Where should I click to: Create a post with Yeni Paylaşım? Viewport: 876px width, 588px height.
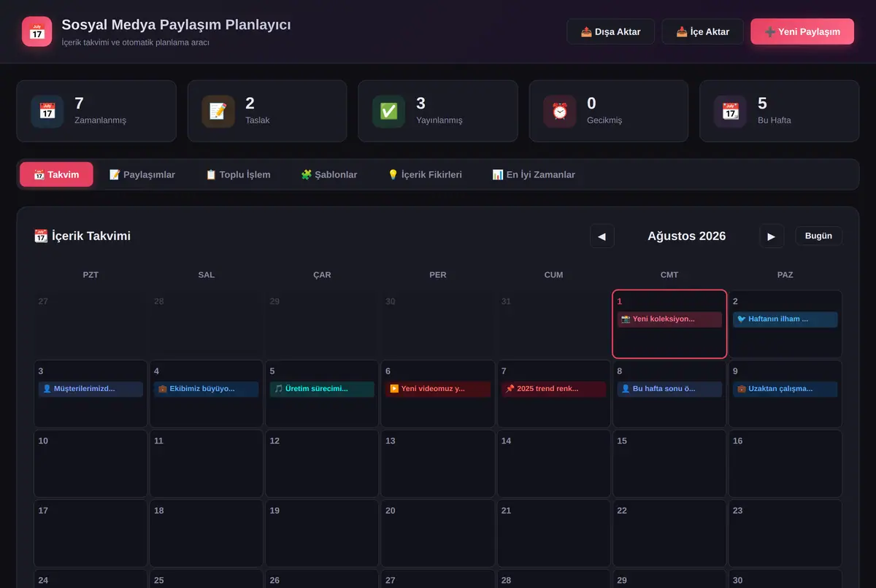click(x=802, y=31)
